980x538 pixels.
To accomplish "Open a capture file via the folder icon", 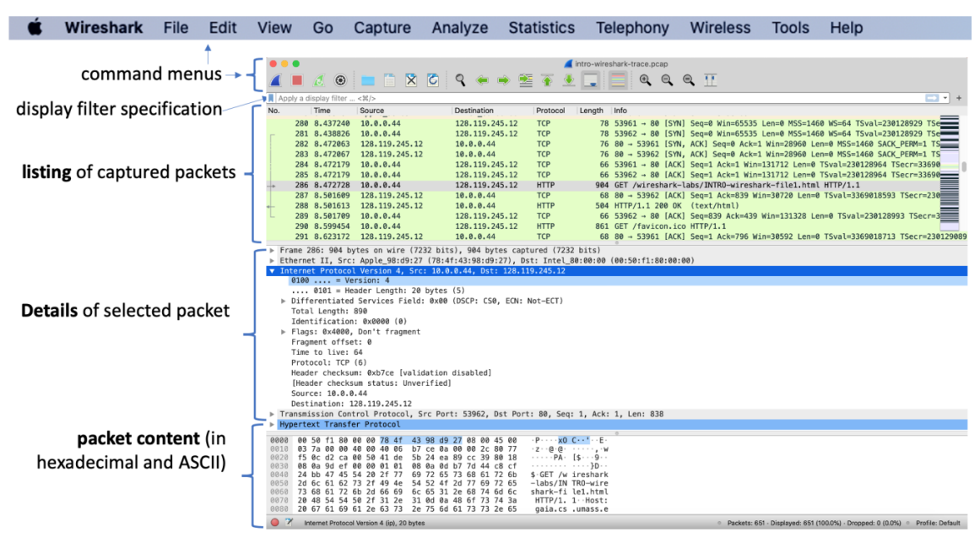I will pos(368,80).
